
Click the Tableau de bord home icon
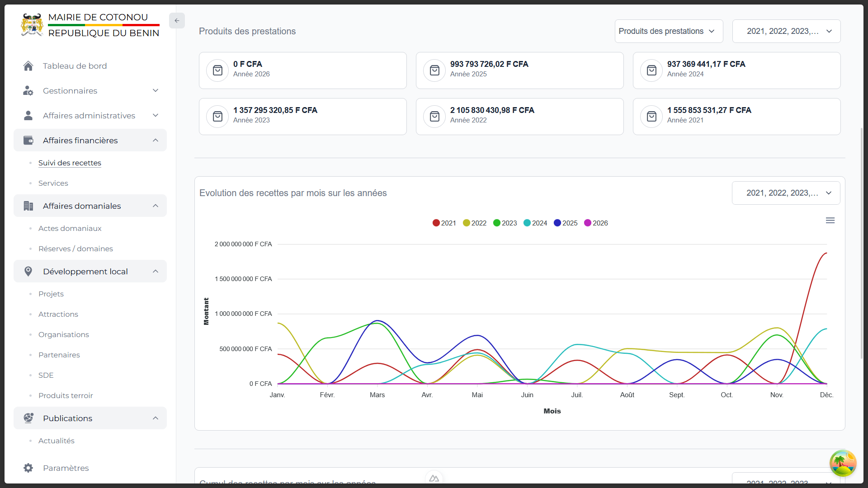click(28, 66)
